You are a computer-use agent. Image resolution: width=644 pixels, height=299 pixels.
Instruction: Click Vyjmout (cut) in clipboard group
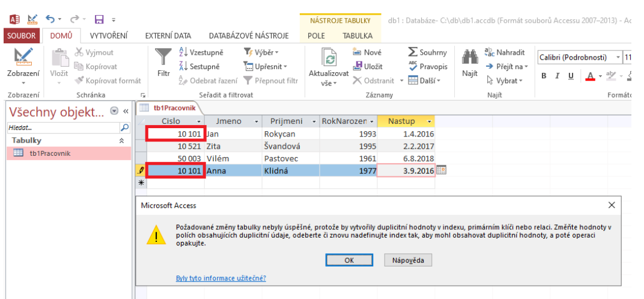(94, 53)
